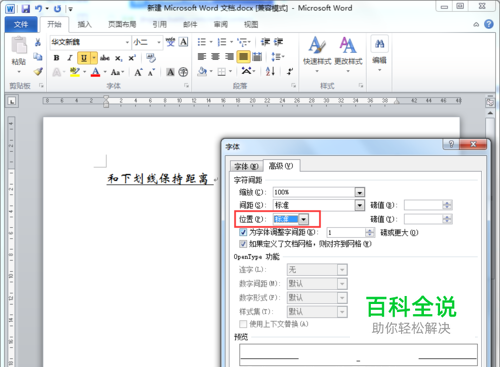Click the red font color swatch button
The image size is (500, 367).
[x=95, y=72]
